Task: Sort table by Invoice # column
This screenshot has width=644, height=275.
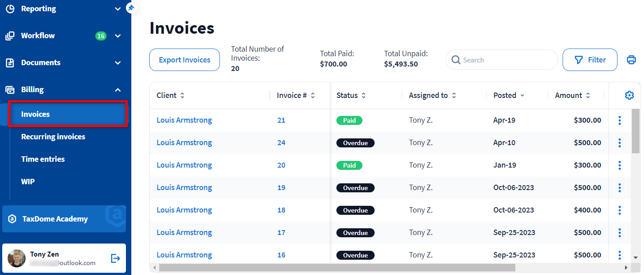Action: (x=313, y=95)
